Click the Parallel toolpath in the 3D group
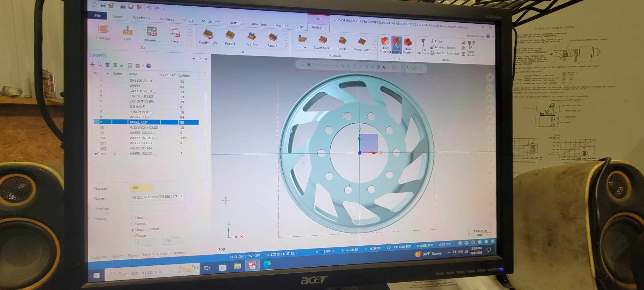644x290 pixels. tap(273, 40)
